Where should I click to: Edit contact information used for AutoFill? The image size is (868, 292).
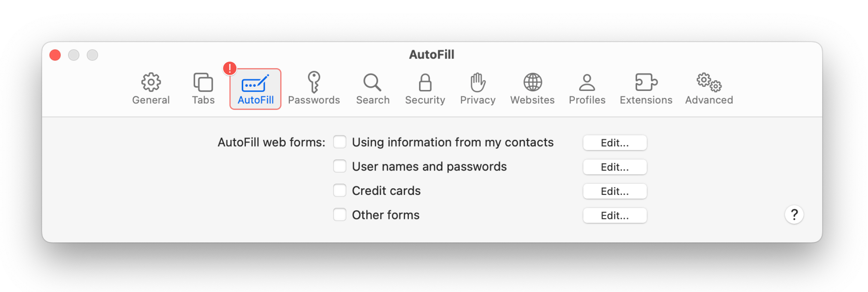click(615, 142)
